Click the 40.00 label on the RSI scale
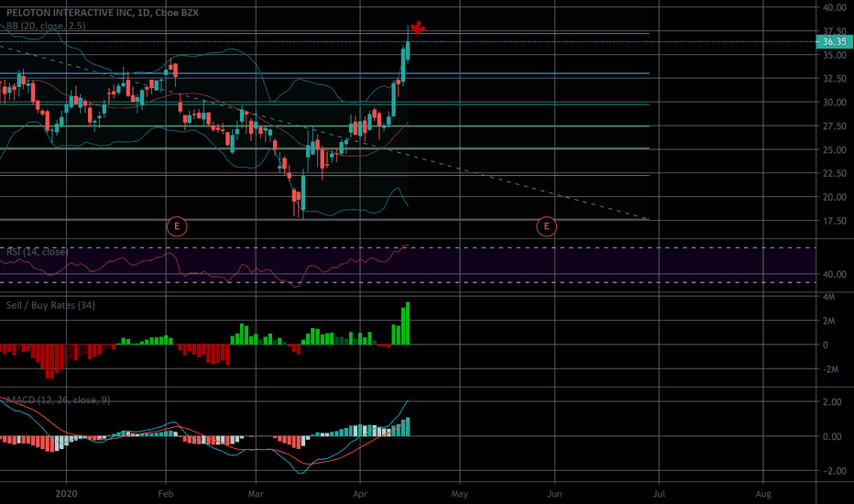The image size is (854, 504). click(x=835, y=274)
